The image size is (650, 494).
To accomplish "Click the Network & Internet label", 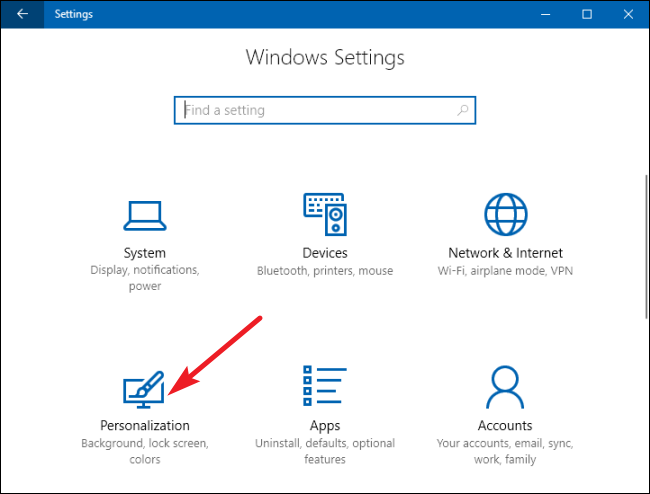I will click(x=505, y=253).
